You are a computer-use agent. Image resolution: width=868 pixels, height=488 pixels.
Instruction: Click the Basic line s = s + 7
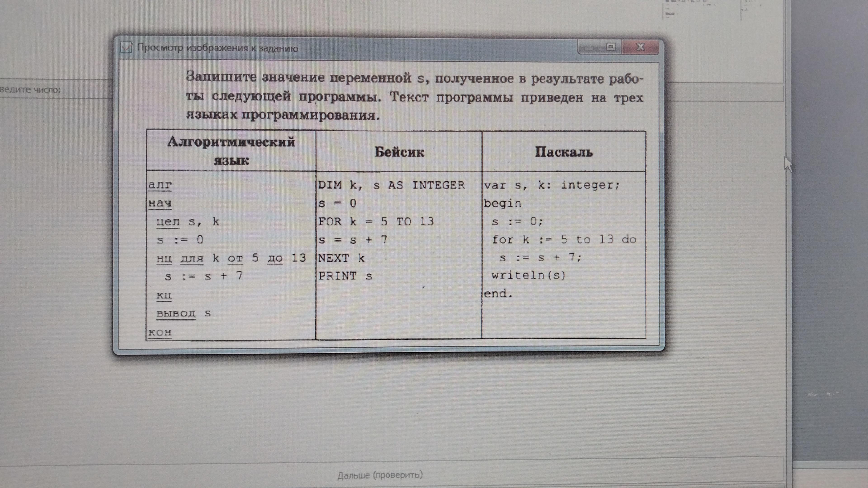[x=353, y=240]
